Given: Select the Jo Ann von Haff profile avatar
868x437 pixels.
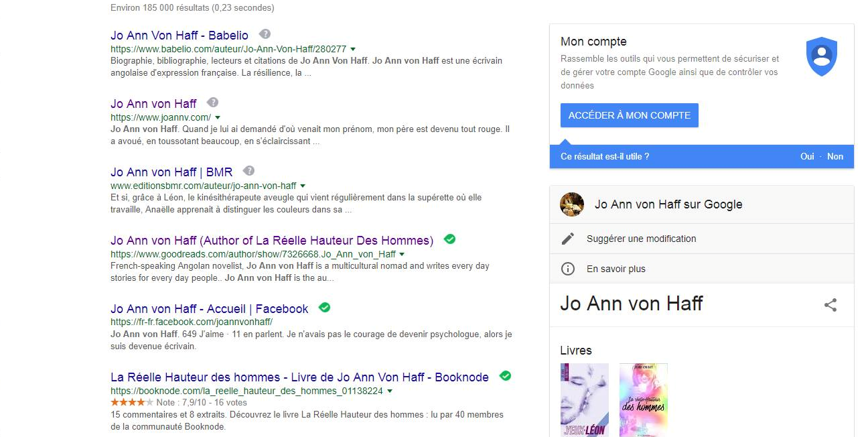Looking at the screenshot, I should [x=572, y=204].
